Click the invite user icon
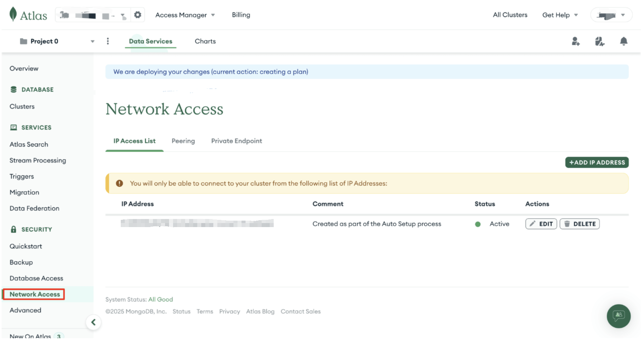 (576, 41)
